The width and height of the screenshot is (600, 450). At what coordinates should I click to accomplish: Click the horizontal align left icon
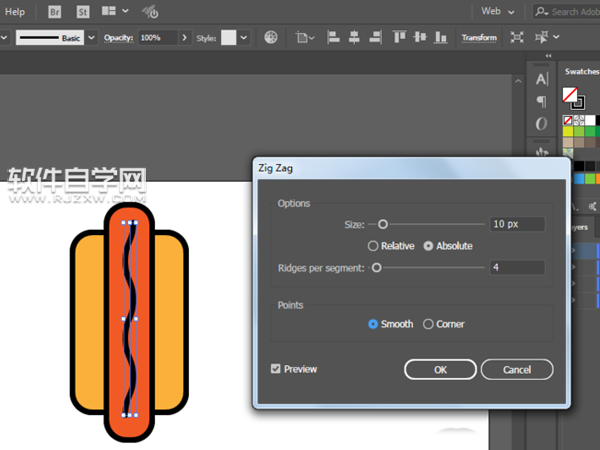click(x=332, y=38)
